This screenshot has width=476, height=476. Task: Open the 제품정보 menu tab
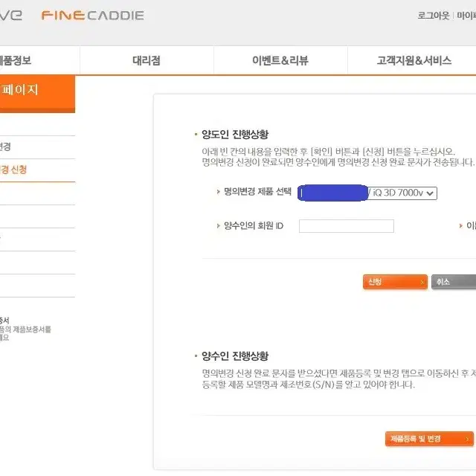tap(15, 60)
